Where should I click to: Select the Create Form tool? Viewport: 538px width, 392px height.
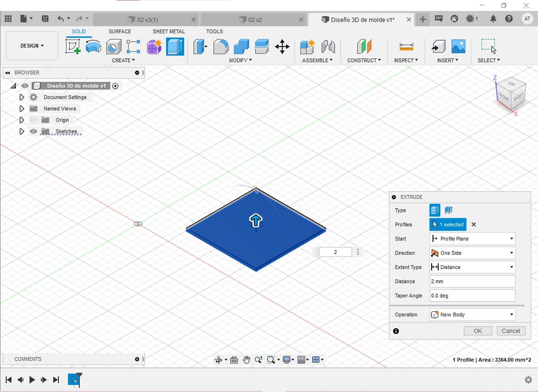click(154, 47)
